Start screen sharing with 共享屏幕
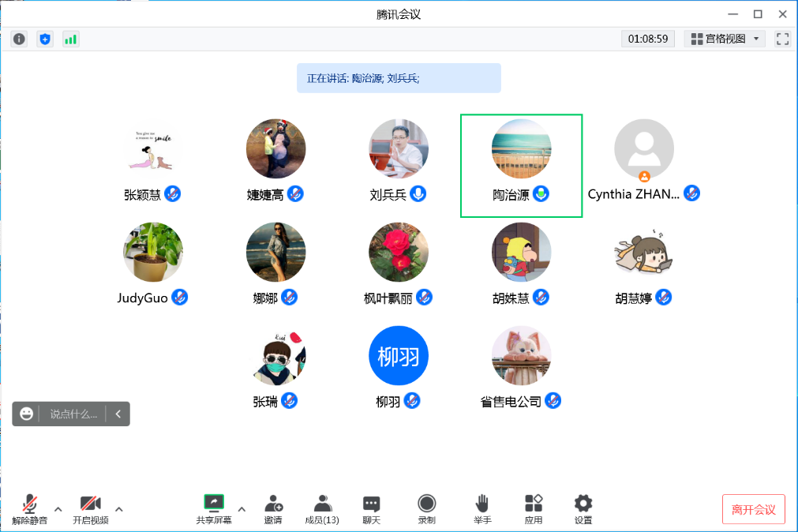The image size is (798, 532). tap(214, 509)
